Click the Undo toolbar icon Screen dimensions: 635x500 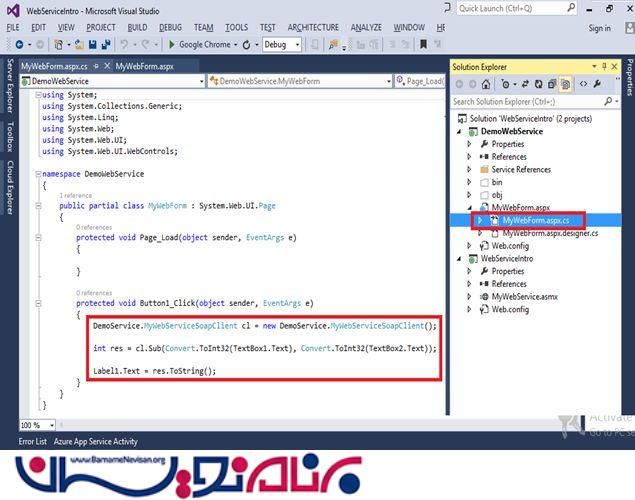point(124,45)
